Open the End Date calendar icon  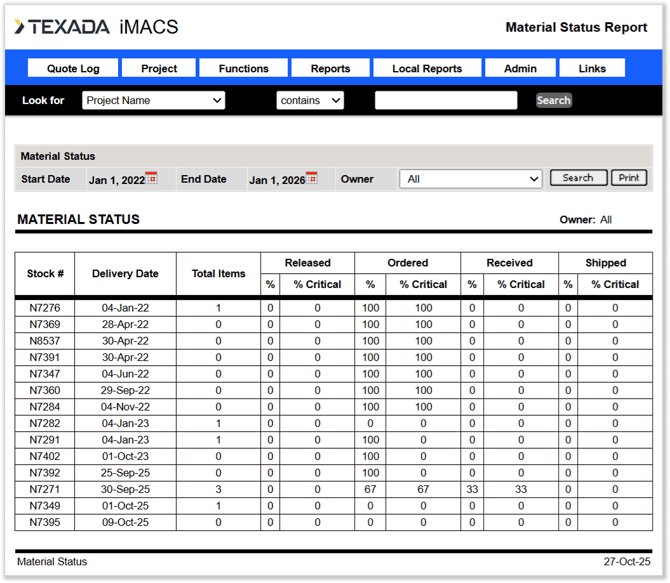pos(312,178)
